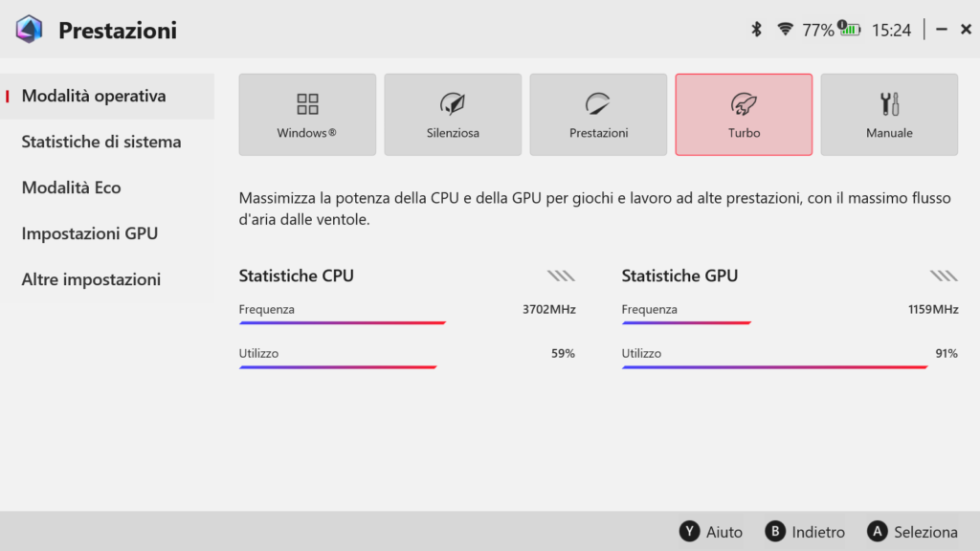Click the battery charge indicator icon
Screen dimensions: 980x551
coord(849,30)
